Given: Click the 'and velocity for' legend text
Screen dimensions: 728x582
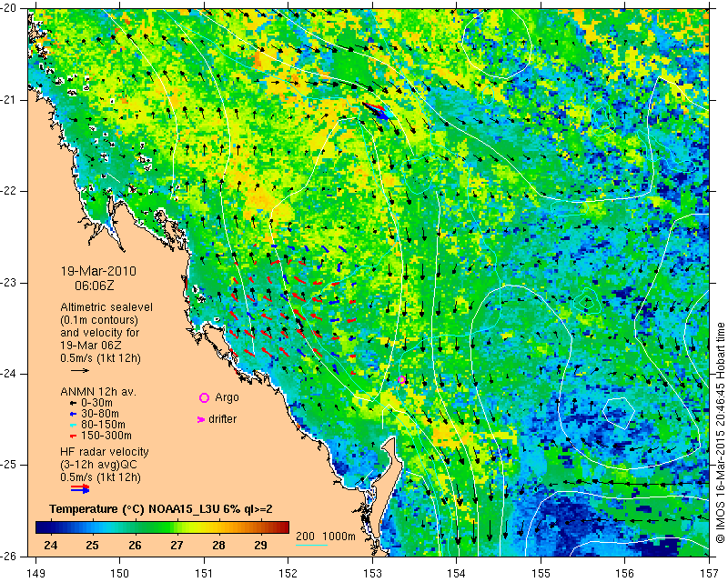Looking at the screenshot, I should (x=100, y=333).
